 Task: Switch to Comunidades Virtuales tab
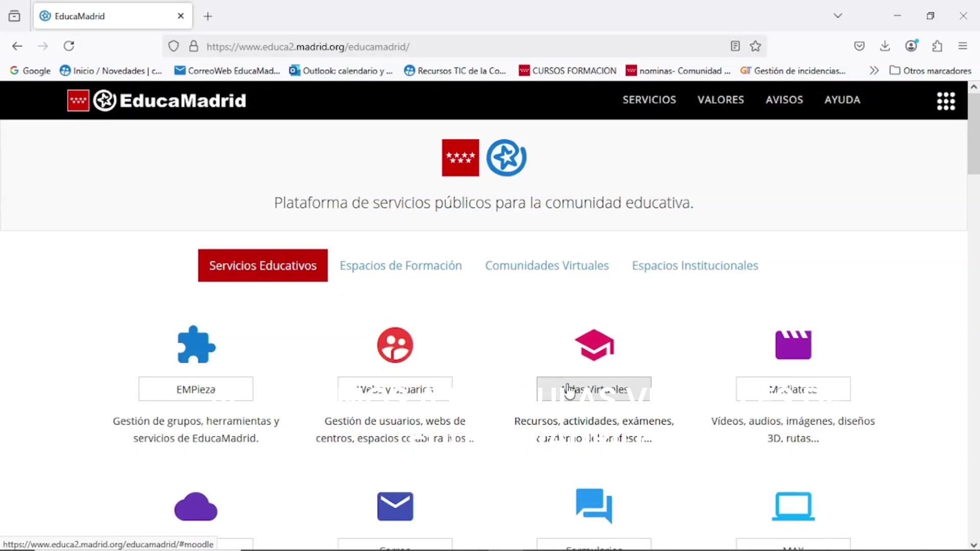pyautogui.click(x=547, y=265)
